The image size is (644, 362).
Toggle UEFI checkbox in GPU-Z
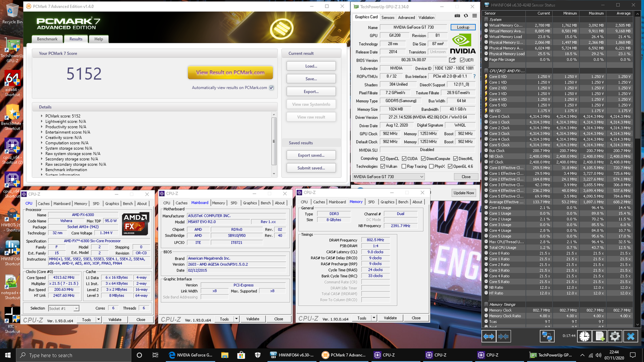[462, 60]
